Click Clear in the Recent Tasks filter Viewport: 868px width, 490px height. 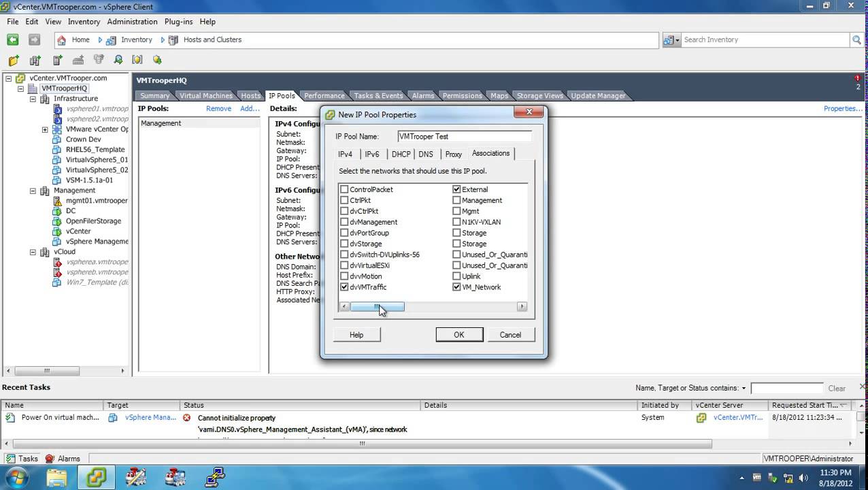point(837,389)
